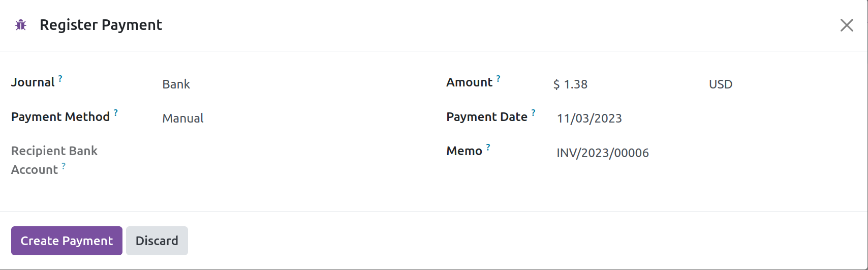Click the Create Payment button
868x270 pixels.
(67, 241)
